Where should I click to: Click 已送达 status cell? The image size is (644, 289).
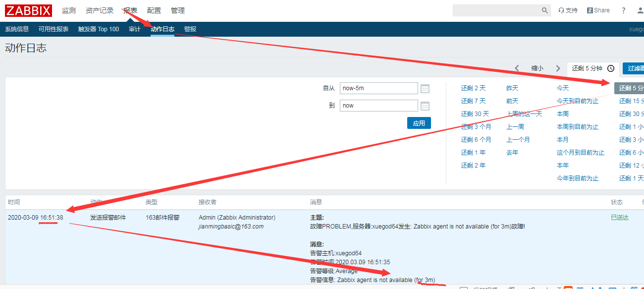tap(620, 218)
